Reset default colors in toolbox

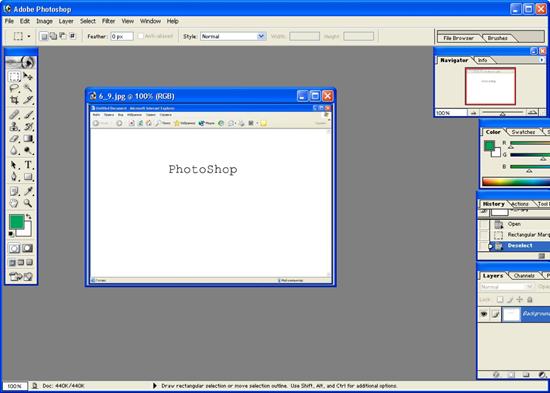click(x=11, y=234)
